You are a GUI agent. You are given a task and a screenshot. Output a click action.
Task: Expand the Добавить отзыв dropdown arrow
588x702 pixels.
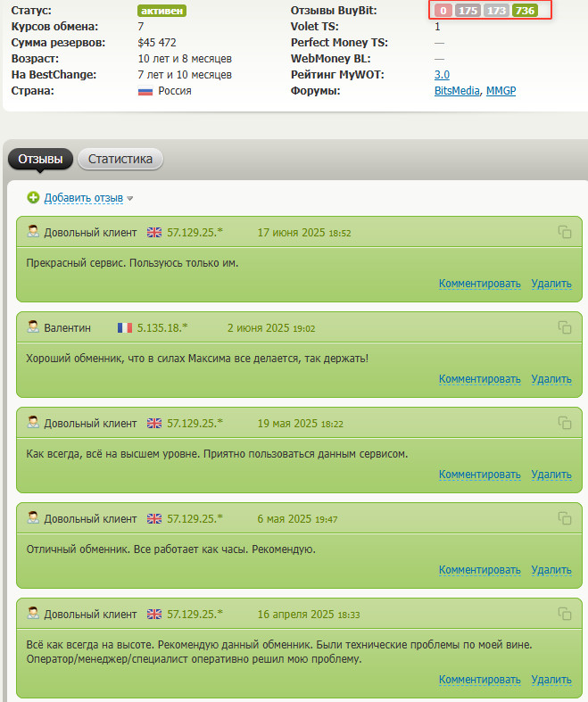click(130, 199)
